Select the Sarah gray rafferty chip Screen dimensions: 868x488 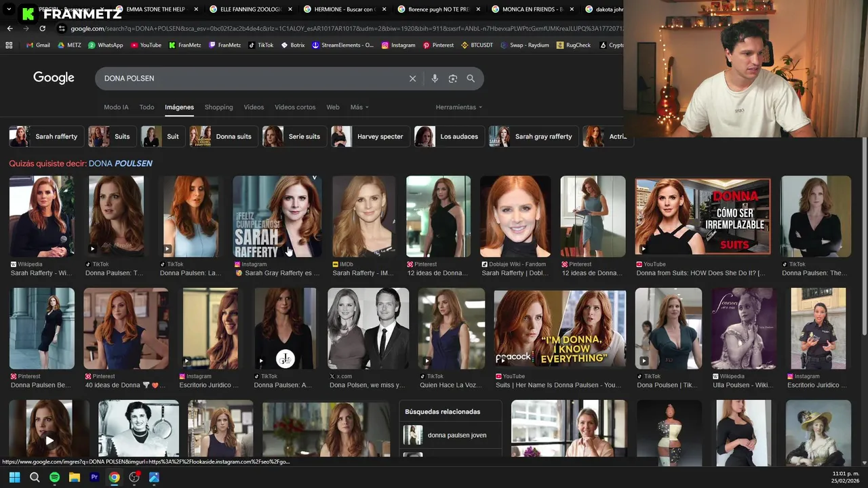click(x=534, y=136)
